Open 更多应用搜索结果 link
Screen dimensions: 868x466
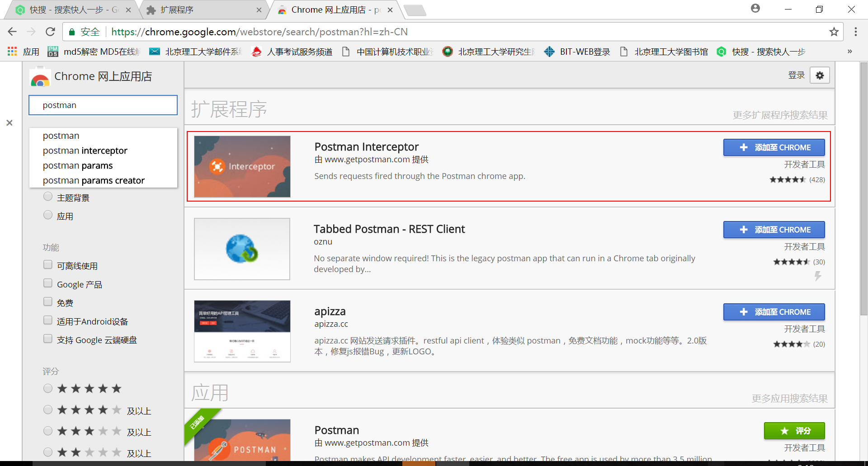point(789,399)
